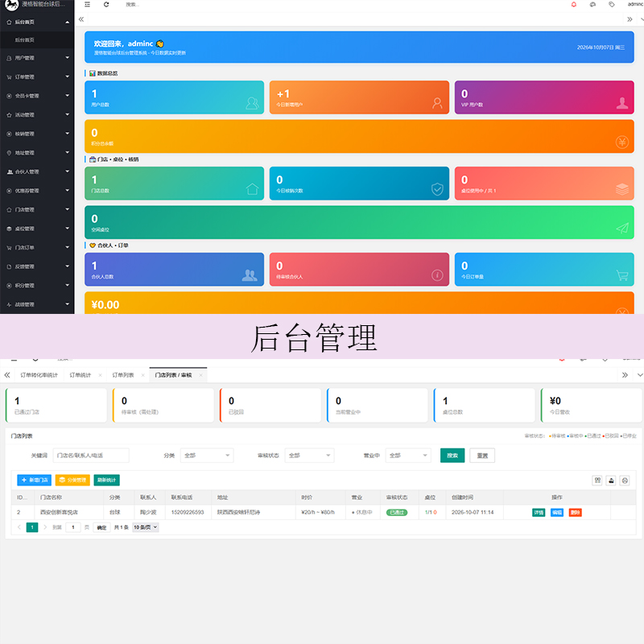644x644 pixels.
Task: Click the 用户管理 person icon in sidebar
Action: click(9, 58)
